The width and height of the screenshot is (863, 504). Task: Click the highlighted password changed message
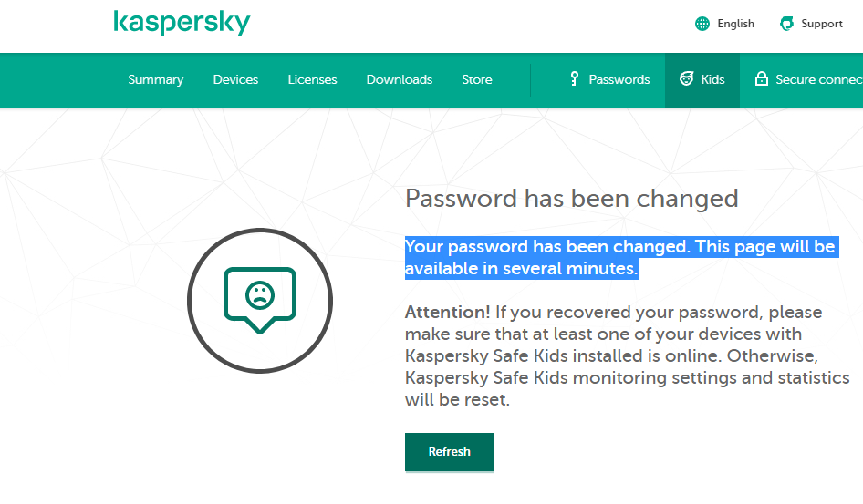(619, 258)
